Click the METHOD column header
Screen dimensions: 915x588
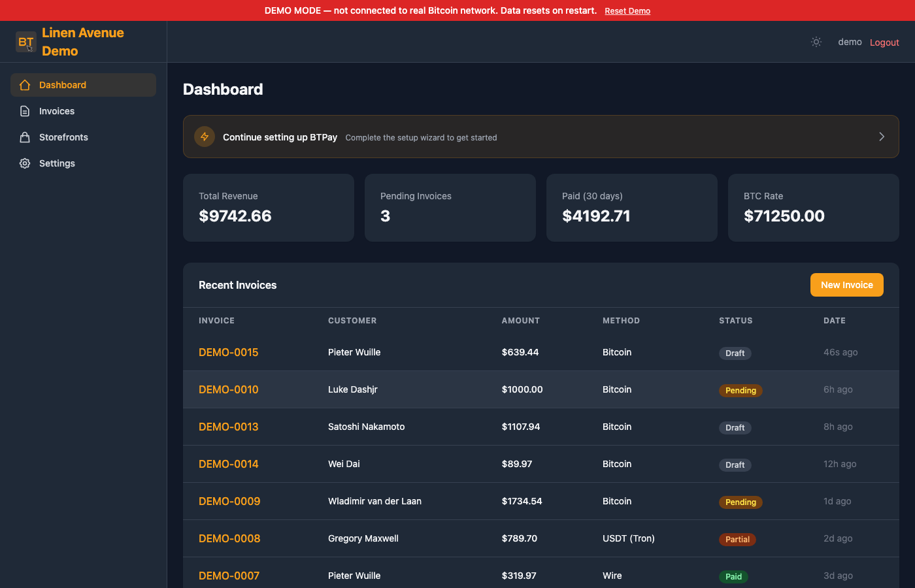click(621, 321)
